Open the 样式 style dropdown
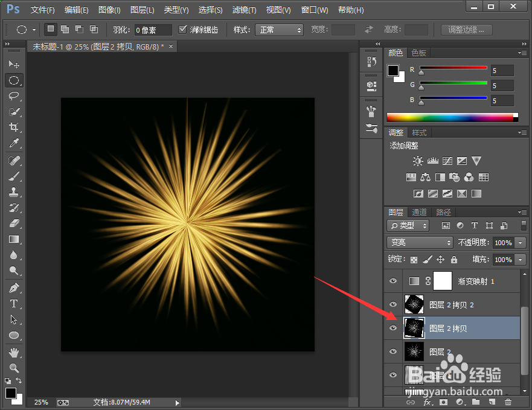Image resolution: width=532 pixels, height=410 pixels. point(279,30)
